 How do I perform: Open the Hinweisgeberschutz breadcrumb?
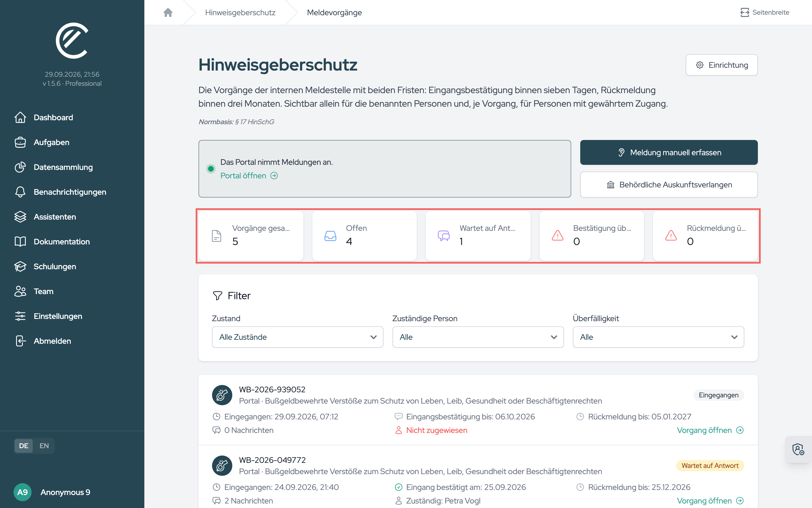tap(240, 12)
